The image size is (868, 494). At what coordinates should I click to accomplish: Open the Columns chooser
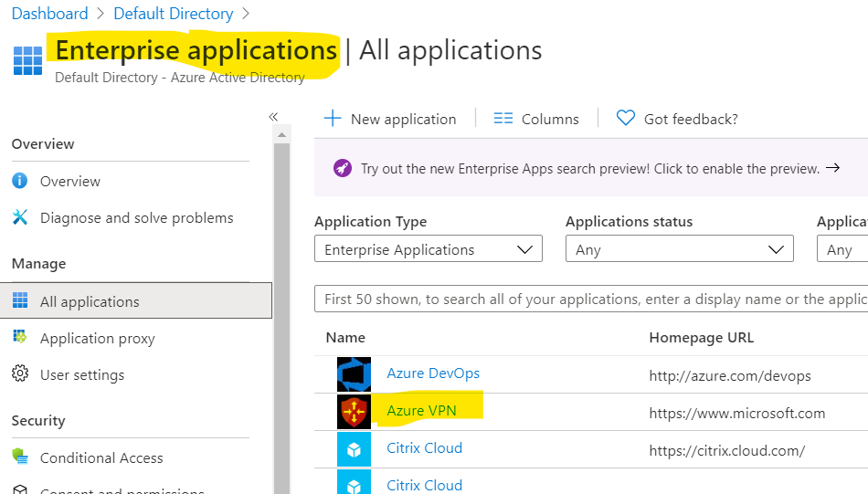[536, 119]
